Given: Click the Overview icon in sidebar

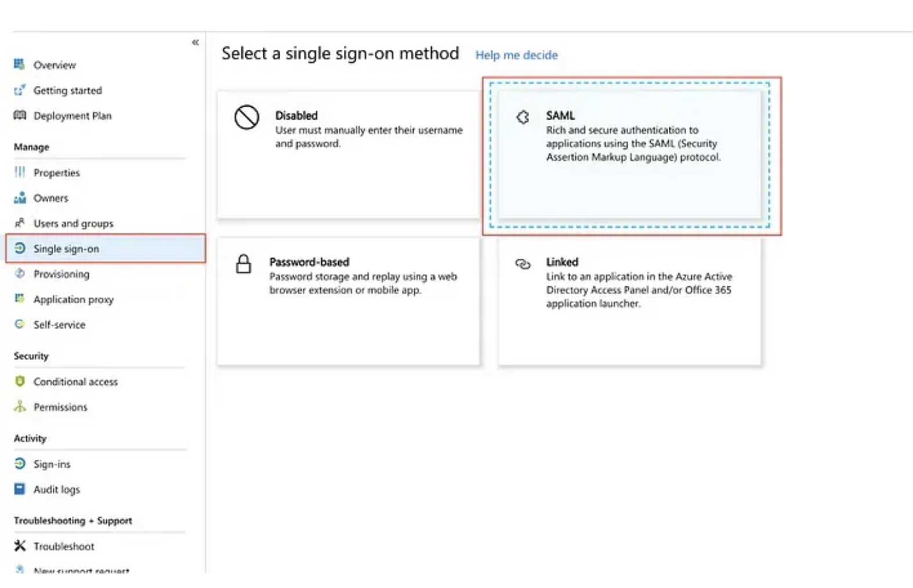Looking at the screenshot, I should (x=20, y=64).
